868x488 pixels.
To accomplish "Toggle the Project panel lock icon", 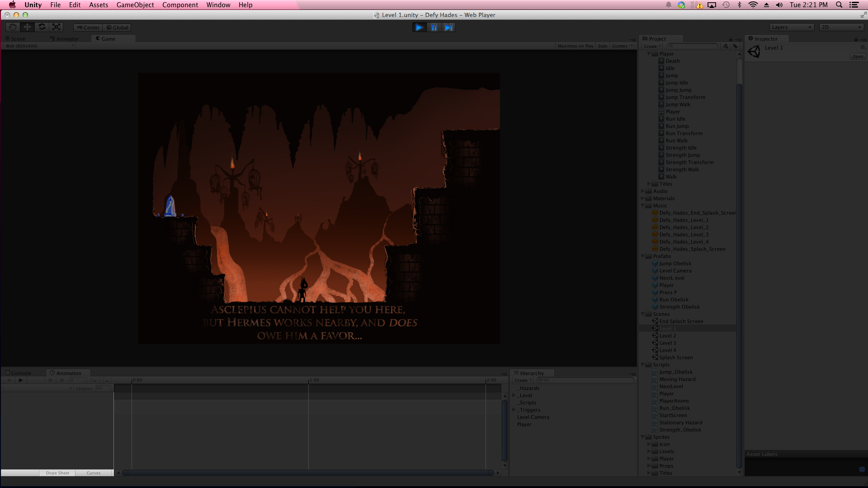I will [x=731, y=39].
